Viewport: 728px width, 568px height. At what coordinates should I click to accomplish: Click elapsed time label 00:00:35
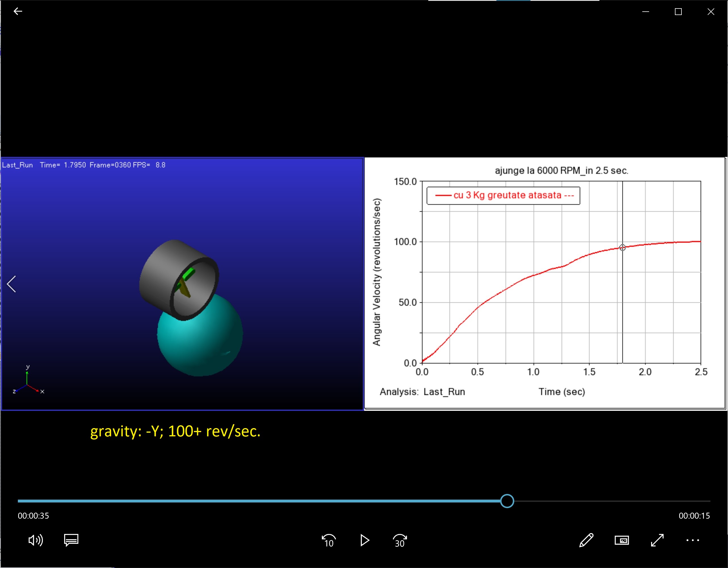coord(33,516)
